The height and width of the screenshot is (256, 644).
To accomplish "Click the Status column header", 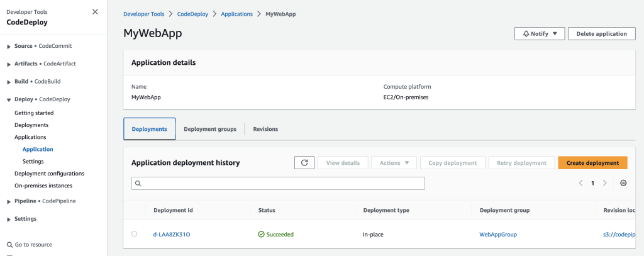I will coord(267,210).
